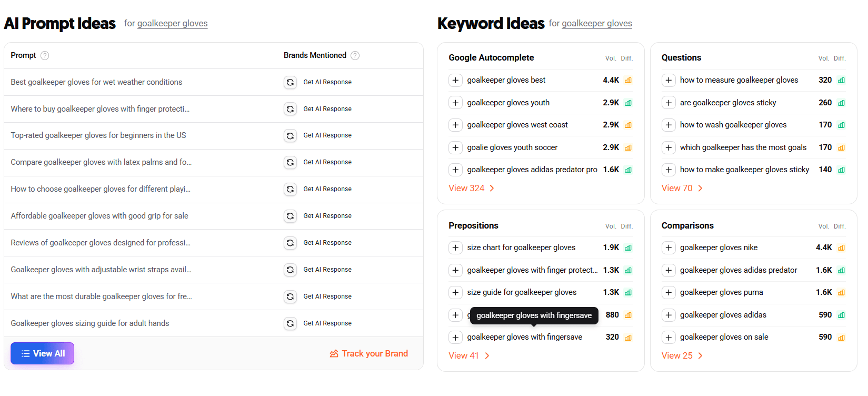The width and height of the screenshot is (868, 396).
Task: Add "how to measure goalkeeper gloves" via plus icon
Action: coord(669,80)
